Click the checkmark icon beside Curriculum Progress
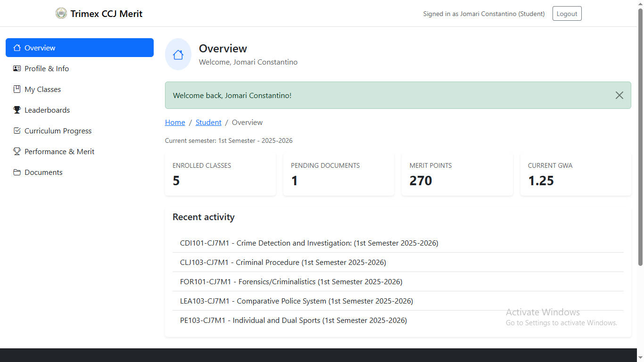The image size is (644, 362). coord(17,131)
